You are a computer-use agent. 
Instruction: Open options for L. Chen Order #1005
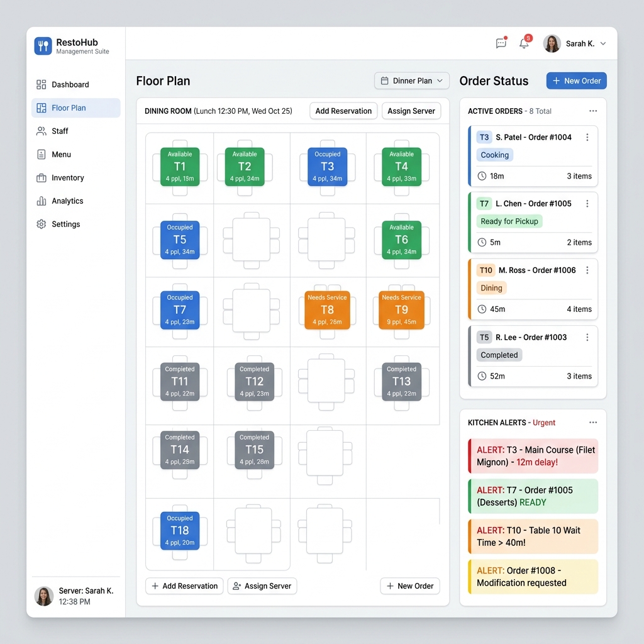587,204
